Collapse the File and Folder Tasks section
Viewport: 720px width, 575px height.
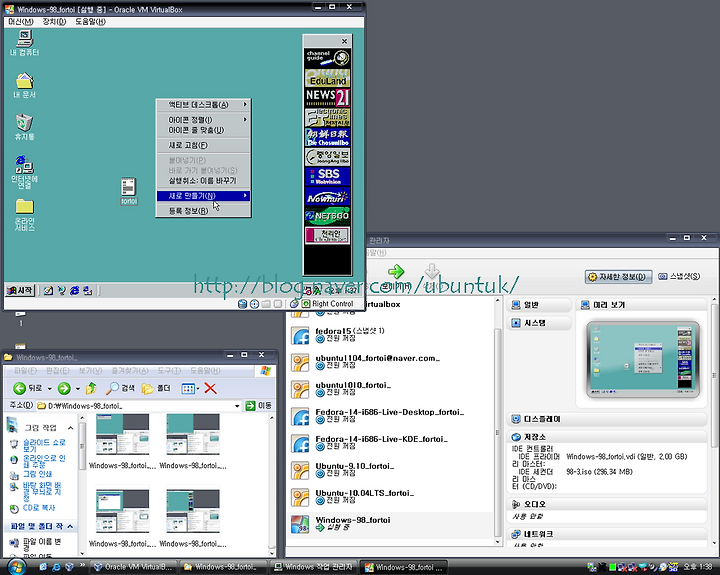tap(70, 526)
